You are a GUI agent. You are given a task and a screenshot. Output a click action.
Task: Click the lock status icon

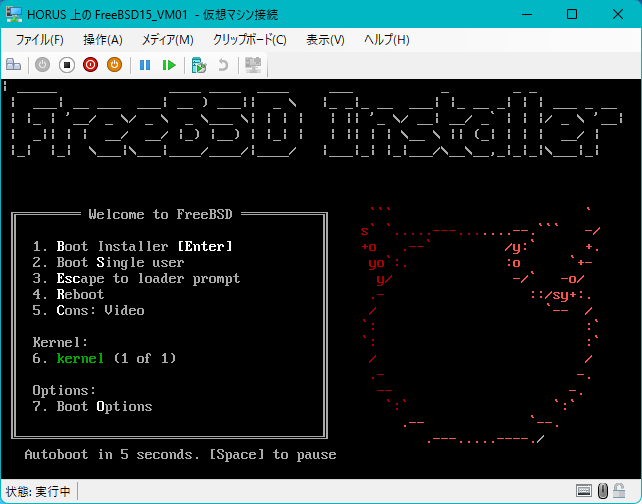click(619, 490)
